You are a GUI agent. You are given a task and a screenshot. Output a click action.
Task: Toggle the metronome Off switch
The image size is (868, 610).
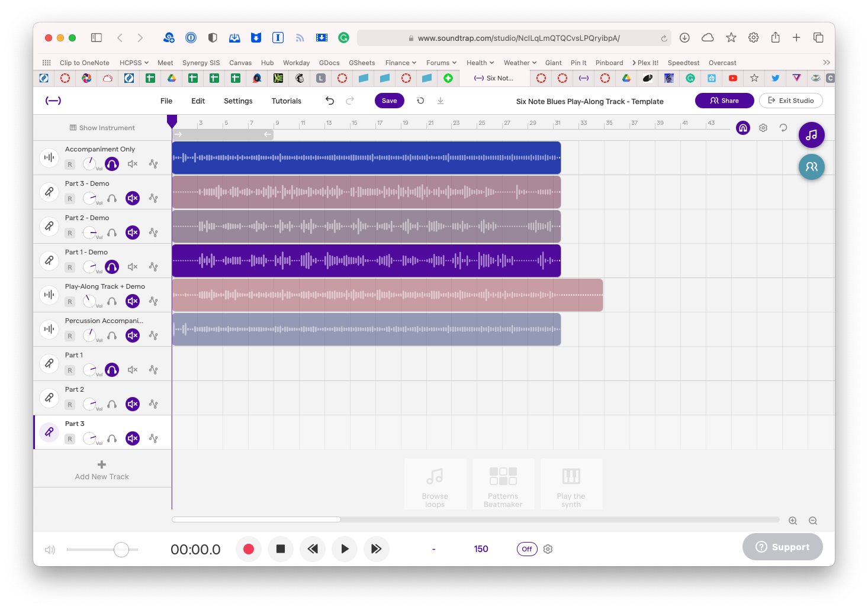pyautogui.click(x=526, y=549)
